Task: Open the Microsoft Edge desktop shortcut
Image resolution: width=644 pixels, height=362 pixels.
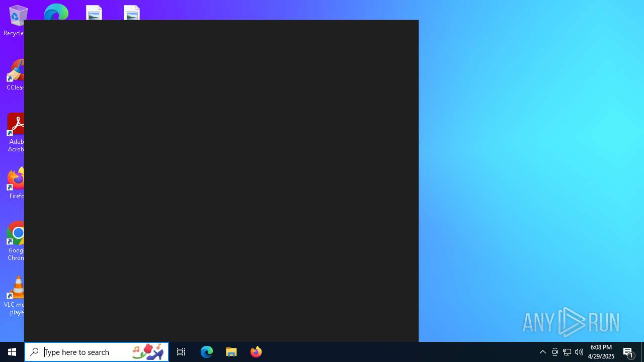Action: click(x=56, y=12)
